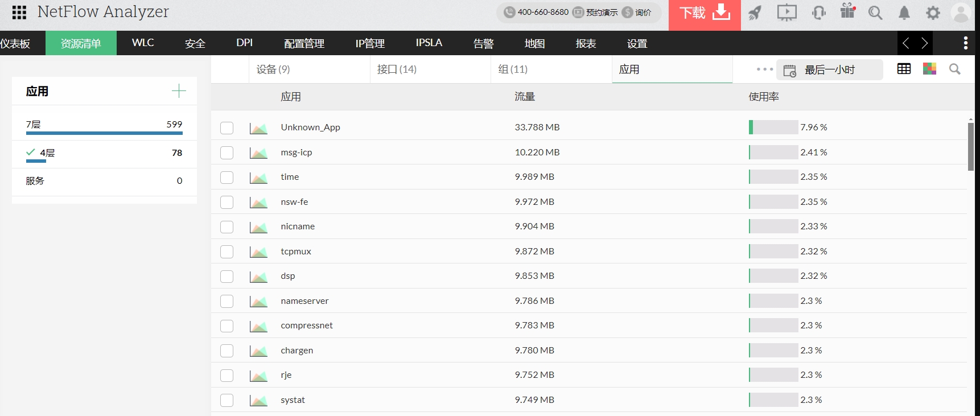The image size is (980, 416).
Task: Click the header search magnifier icon
Action: 875,13
